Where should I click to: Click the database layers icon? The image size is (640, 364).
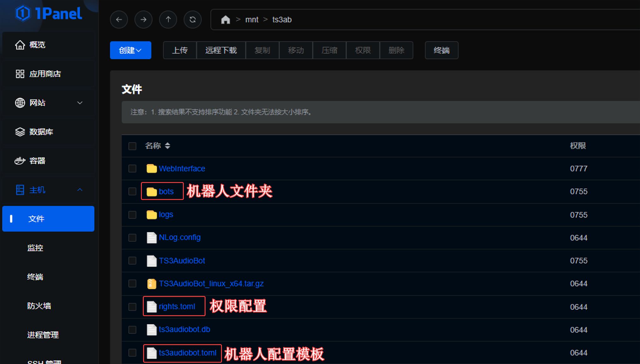click(x=20, y=132)
